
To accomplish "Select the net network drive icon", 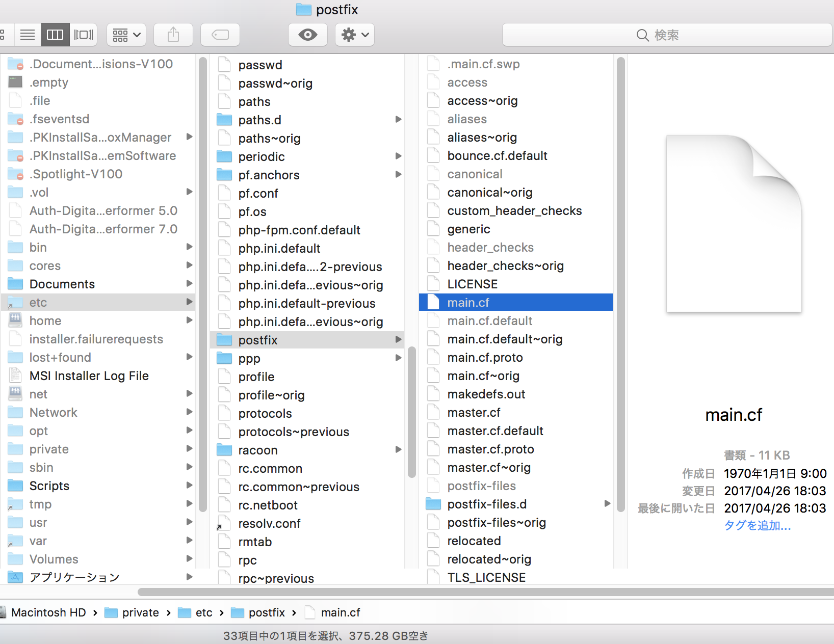I will 15,393.
